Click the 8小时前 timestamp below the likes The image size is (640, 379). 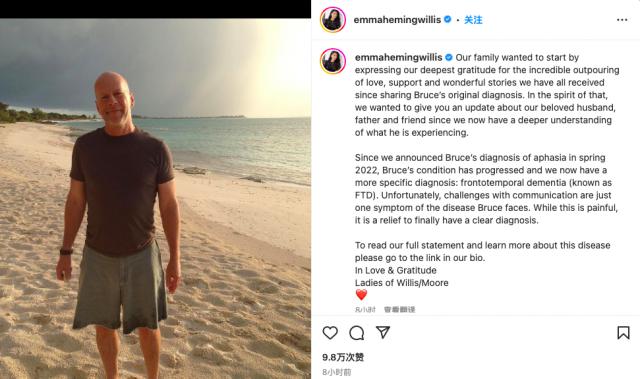click(x=337, y=372)
